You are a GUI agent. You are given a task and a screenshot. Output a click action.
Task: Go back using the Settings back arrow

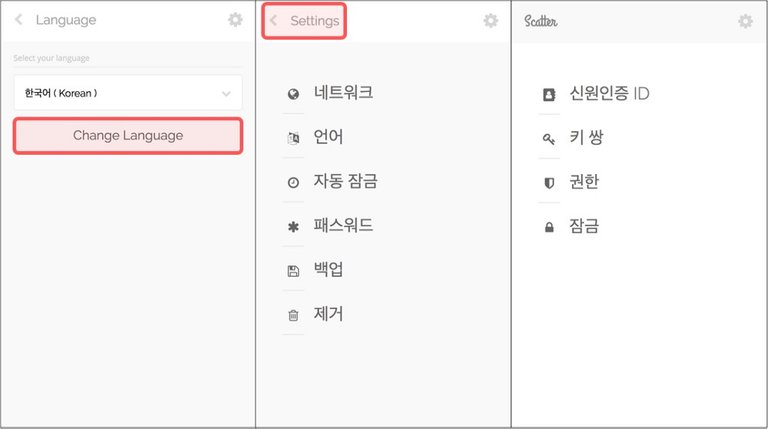273,21
